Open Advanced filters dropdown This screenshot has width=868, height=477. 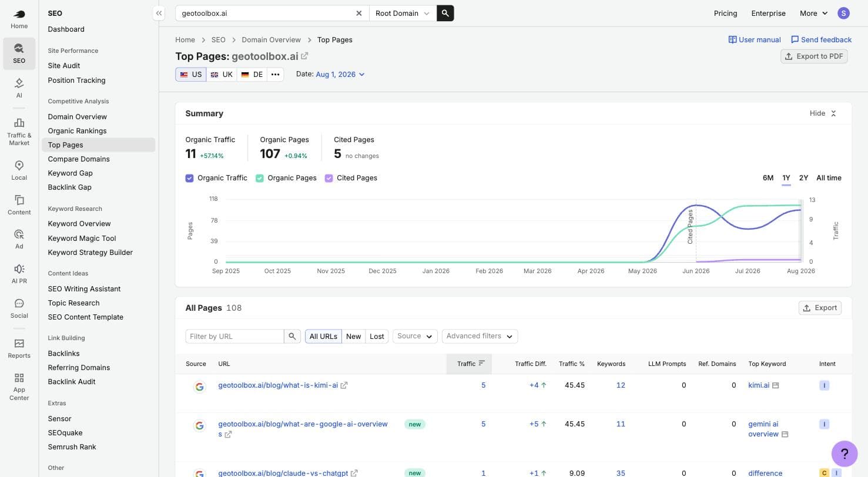tap(480, 336)
